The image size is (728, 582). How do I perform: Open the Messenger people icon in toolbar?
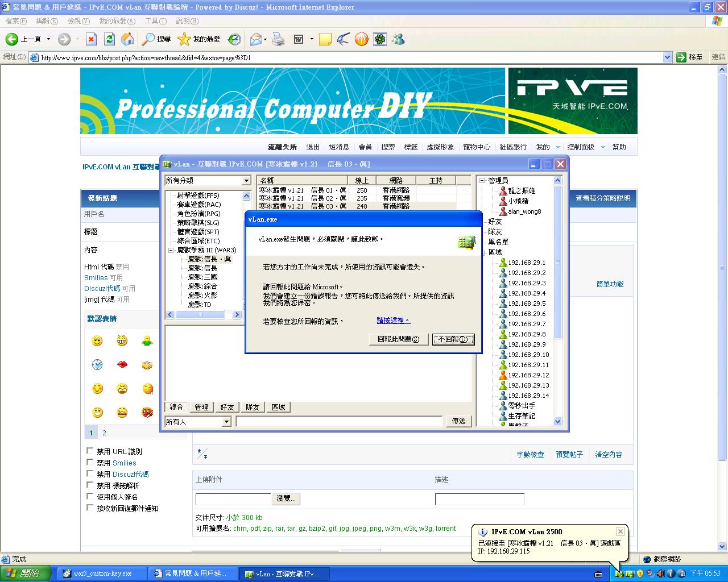tap(398, 39)
